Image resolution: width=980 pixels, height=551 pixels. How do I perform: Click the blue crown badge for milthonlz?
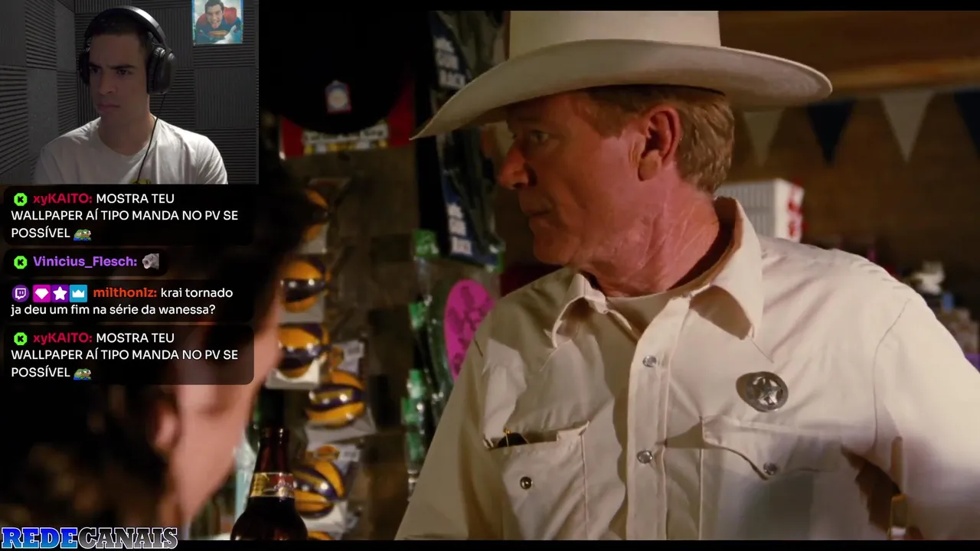coord(79,293)
